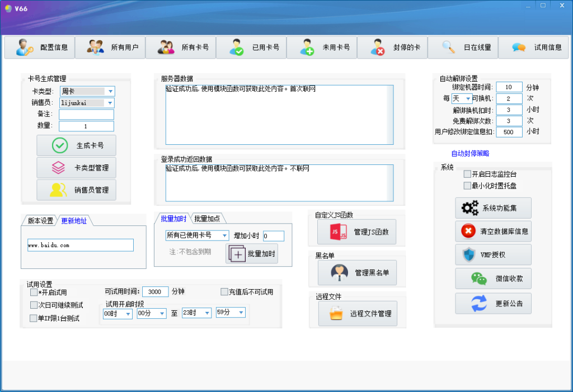Expand the 卡类型 dropdown showing 周卡
The width and height of the screenshot is (573, 392).
pos(110,91)
